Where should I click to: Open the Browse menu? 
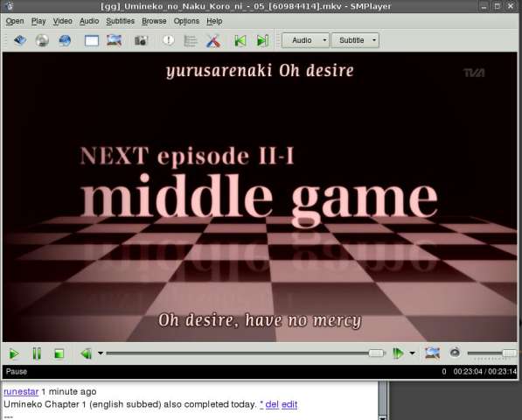(154, 21)
